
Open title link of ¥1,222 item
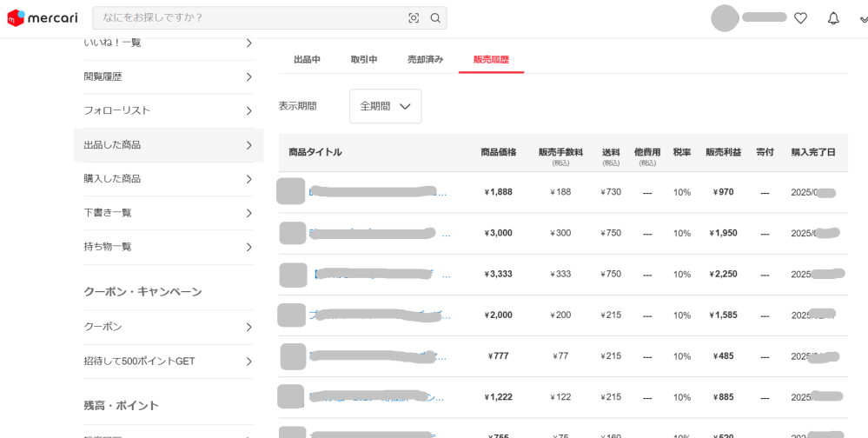pos(378,397)
